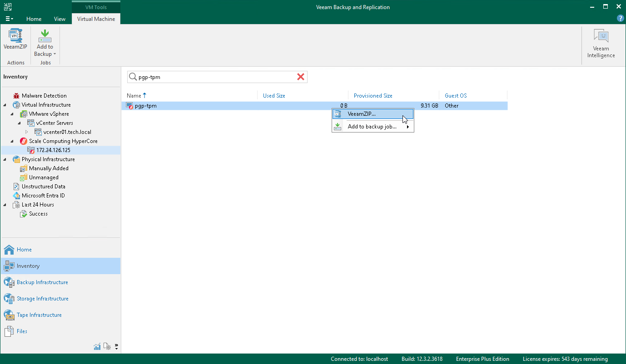
Task: Open the main application menu
Action: (9, 19)
